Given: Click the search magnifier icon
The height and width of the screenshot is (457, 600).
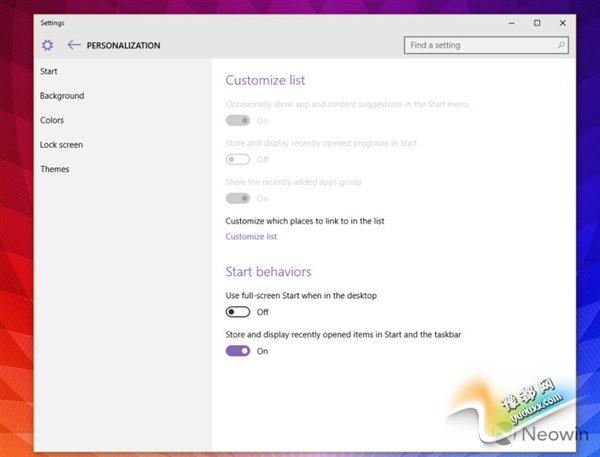Looking at the screenshot, I should pos(561,45).
